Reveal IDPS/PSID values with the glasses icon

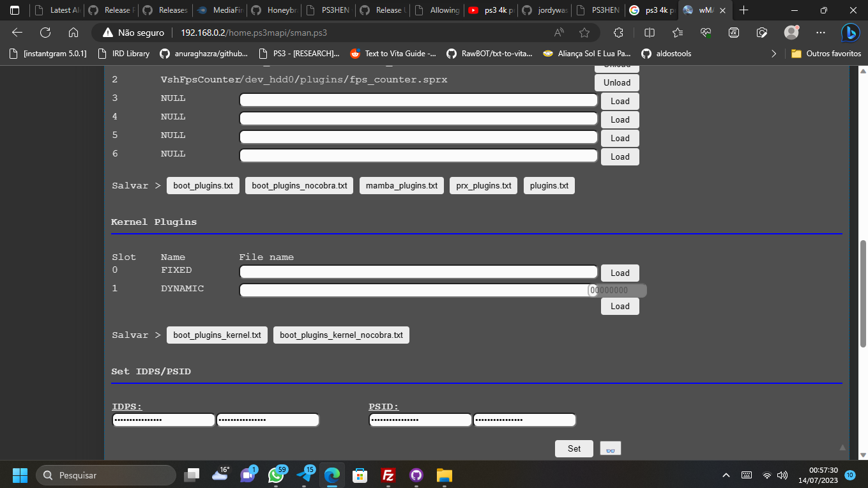pos(610,448)
